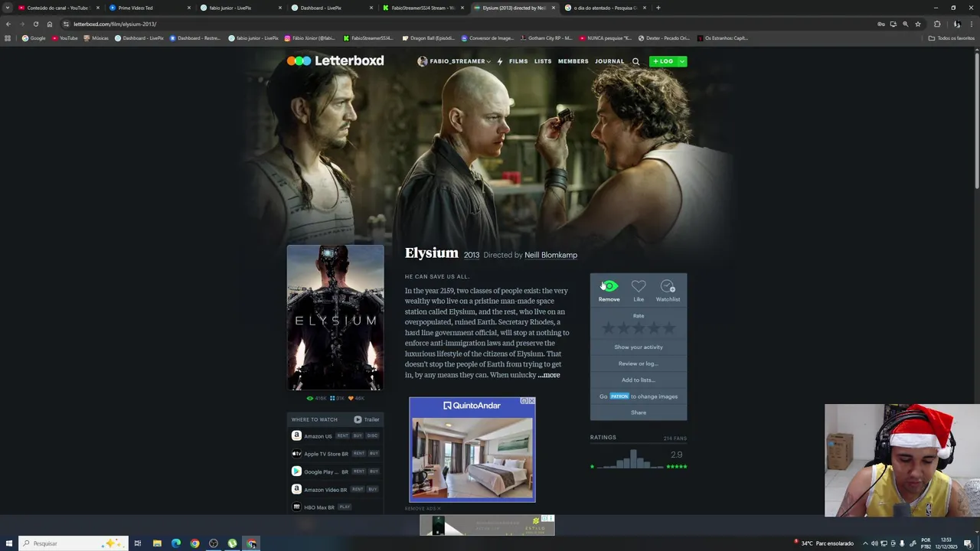The width and height of the screenshot is (980, 551).
Task: Click RENT for Apple TV Store BR
Action: 358,453
